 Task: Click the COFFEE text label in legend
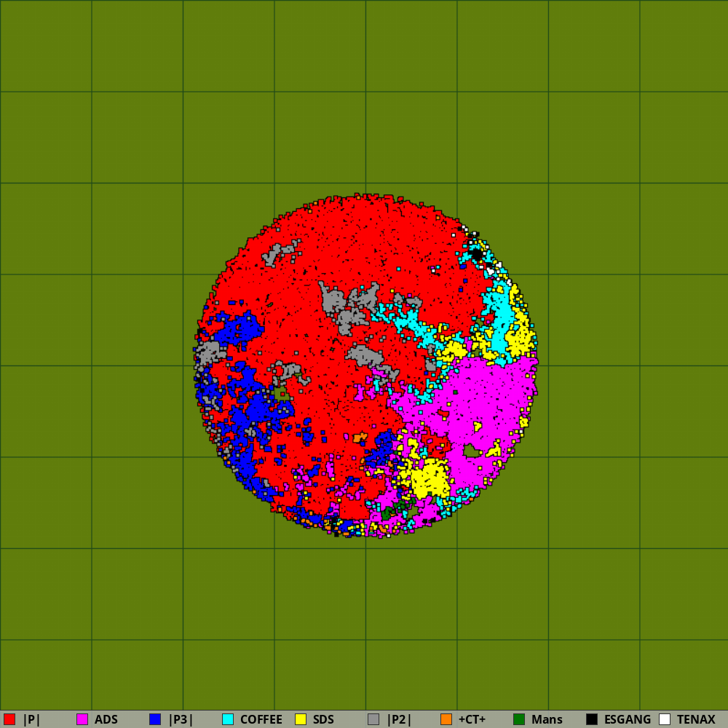[261, 719]
